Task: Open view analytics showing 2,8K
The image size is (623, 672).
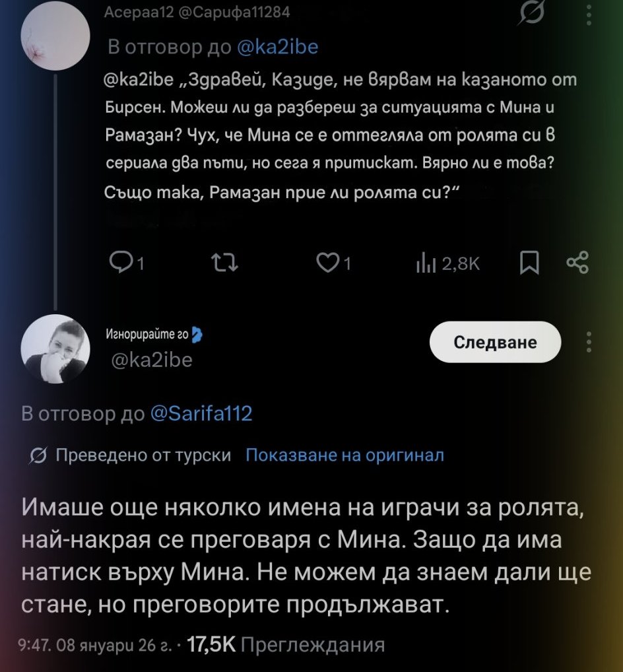Action: 447,264
